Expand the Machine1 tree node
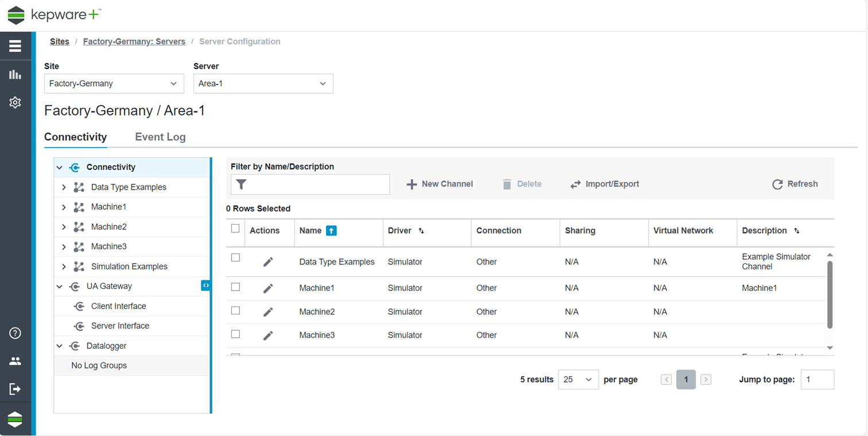The height and width of the screenshot is (436, 868). coord(64,207)
